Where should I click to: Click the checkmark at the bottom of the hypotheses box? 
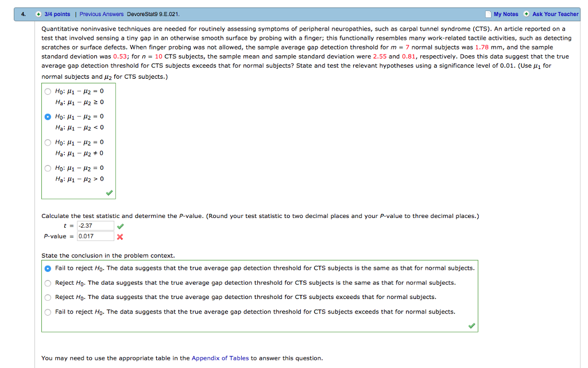point(109,193)
